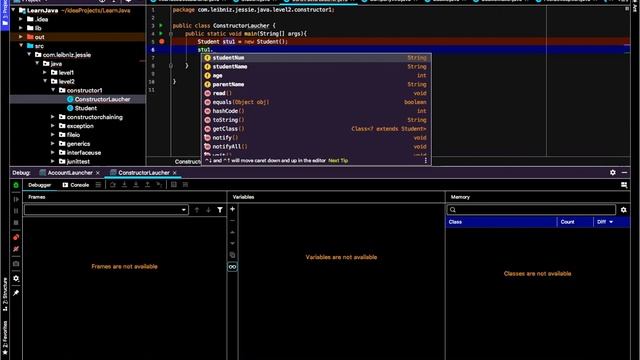Collapse the constructor1 package
This screenshot has height=360, width=640.
click(53, 90)
